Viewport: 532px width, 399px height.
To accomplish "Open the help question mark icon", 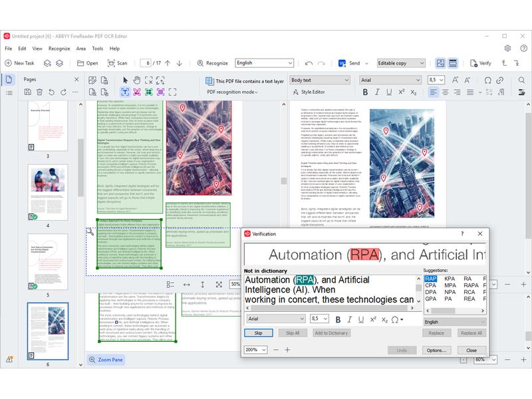I will click(x=523, y=48).
